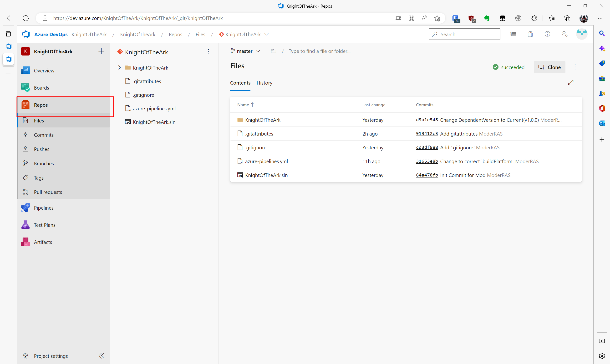Viewport: 610px width, 364px height.
Task: Open Pull requests under Repos
Action: 48,192
